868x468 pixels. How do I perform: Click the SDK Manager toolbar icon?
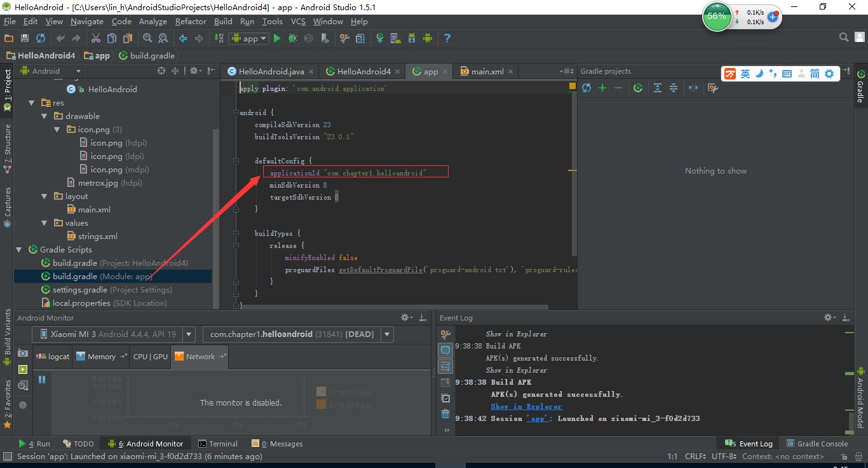[412, 38]
